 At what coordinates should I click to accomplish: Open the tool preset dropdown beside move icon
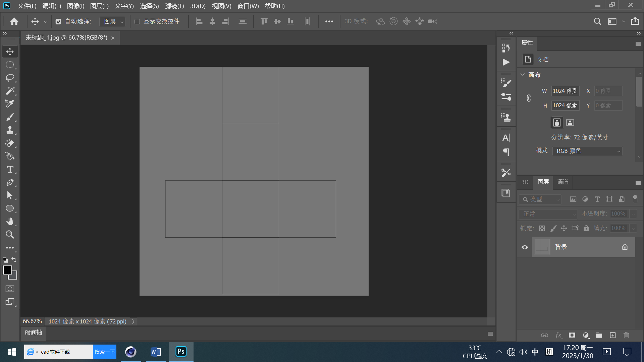coord(46,22)
